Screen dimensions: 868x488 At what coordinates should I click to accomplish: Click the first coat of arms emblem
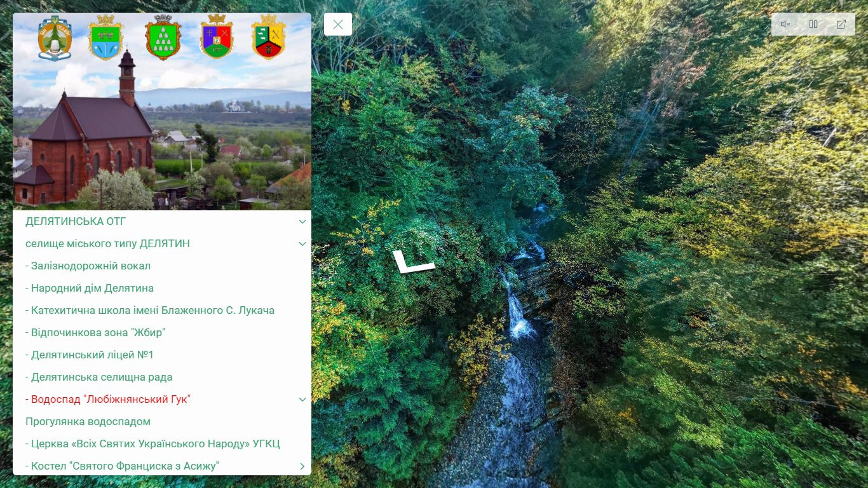(x=55, y=39)
